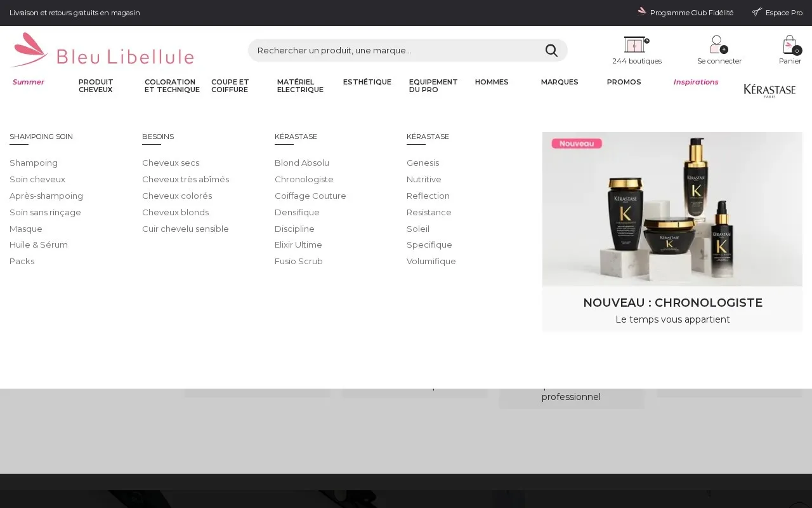Open the Specifique range

click(x=429, y=245)
